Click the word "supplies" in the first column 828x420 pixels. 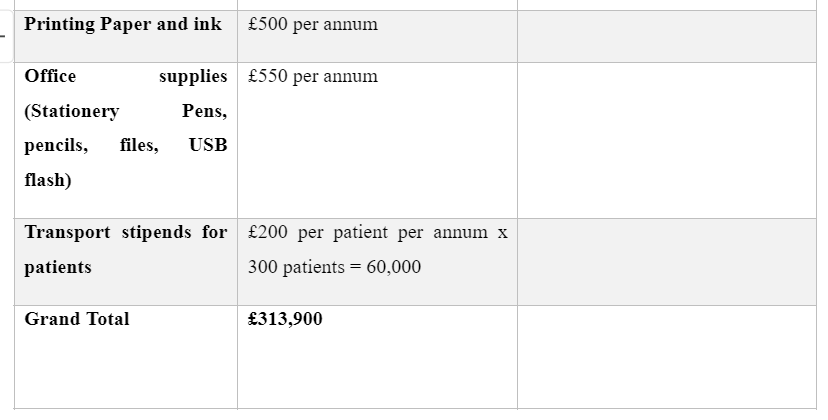[x=193, y=77]
